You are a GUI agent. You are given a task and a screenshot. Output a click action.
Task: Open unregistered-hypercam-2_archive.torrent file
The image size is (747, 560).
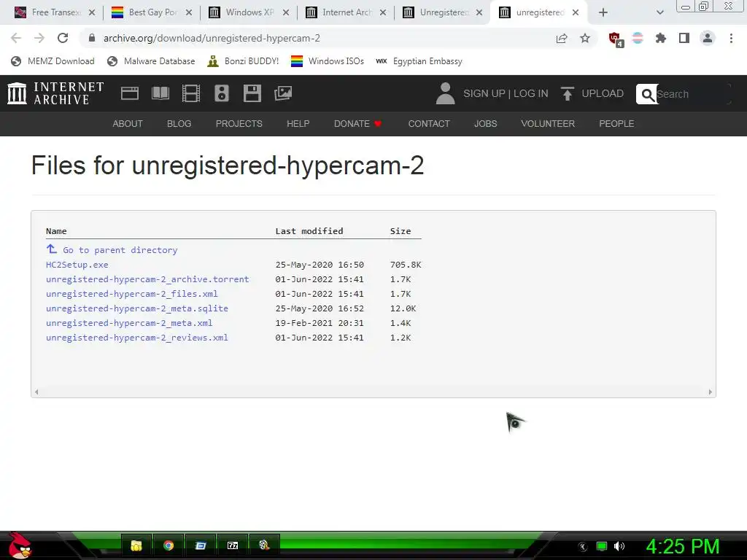(147, 279)
